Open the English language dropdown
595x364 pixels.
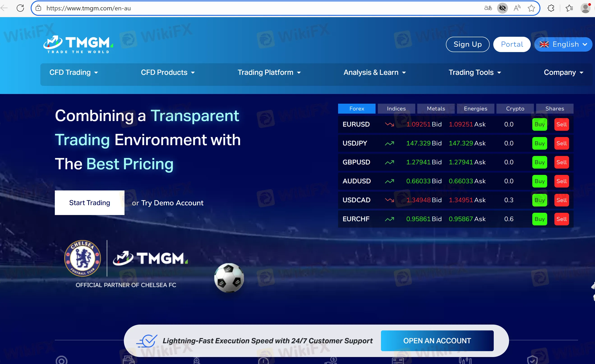pos(563,44)
